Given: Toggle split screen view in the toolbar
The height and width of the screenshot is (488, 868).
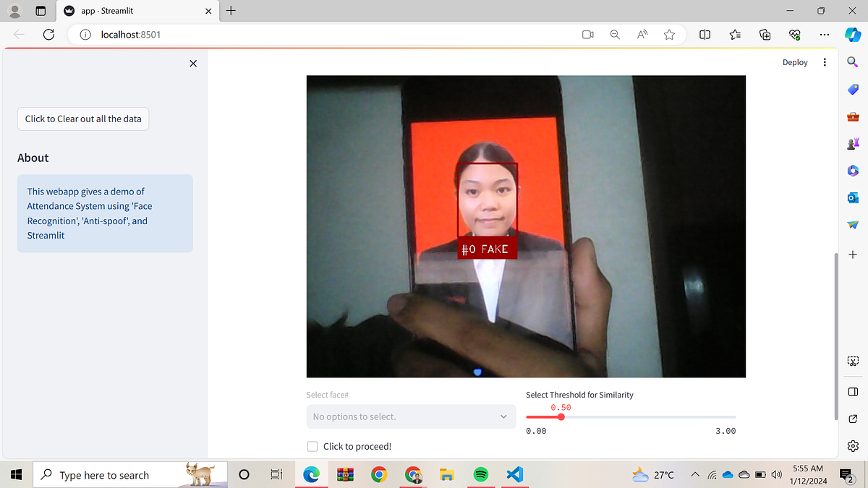Looking at the screenshot, I should coord(705,34).
